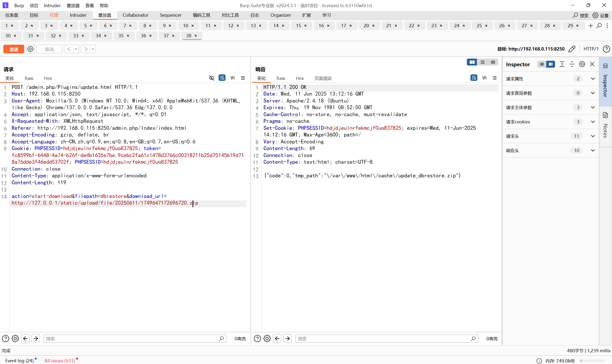Open request search help icon
This screenshot has width=612, height=364.
pyautogui.click(x=6, y=338)
